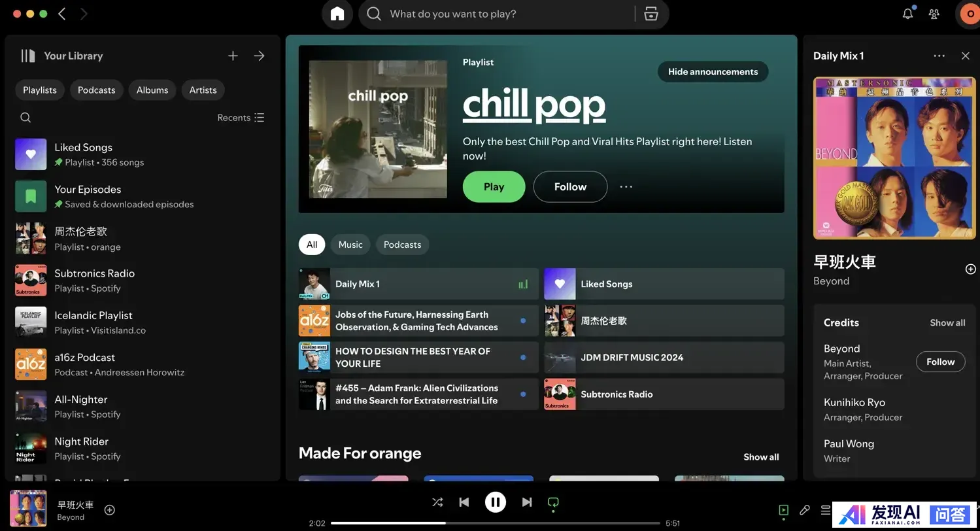Filter library by Podcasts chip

pos(96,90)
